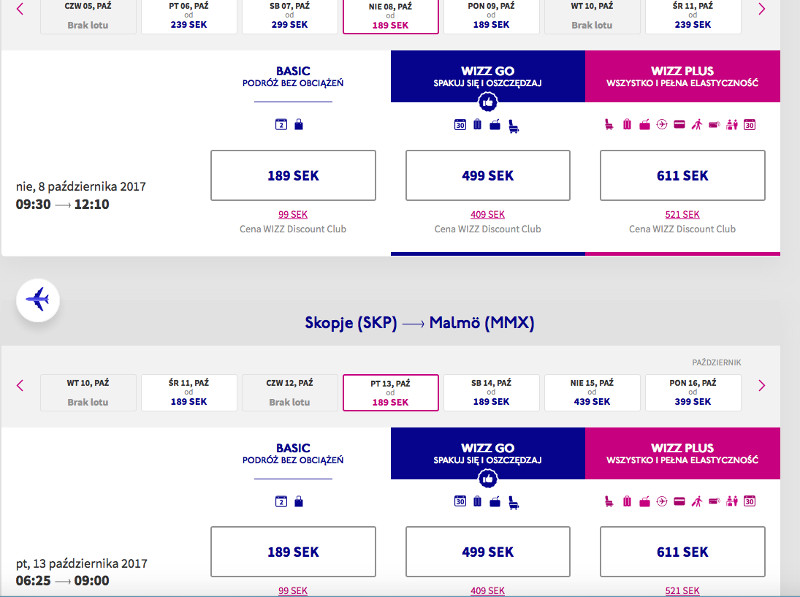
Task: Choose the PON 16, PAŹ 399 SEK date
Action: point(693,392)
